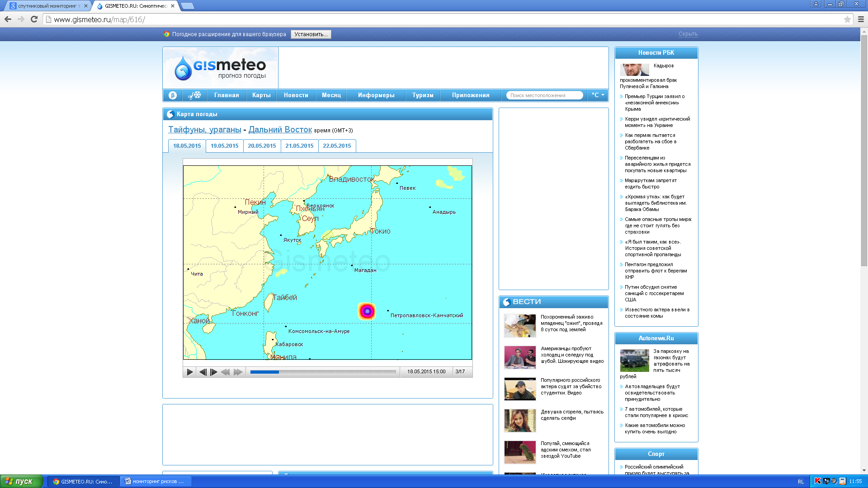
Task: Play the typhoon map animation
Action: (190, 372)
